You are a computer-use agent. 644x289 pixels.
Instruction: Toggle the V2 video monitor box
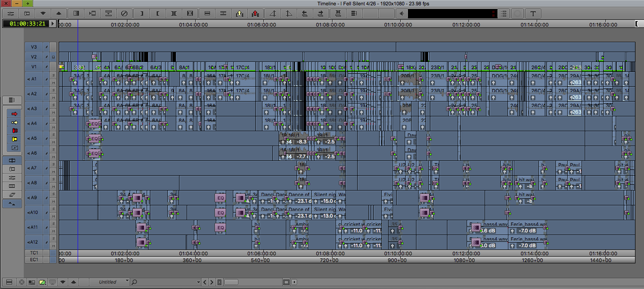point(53,57)
